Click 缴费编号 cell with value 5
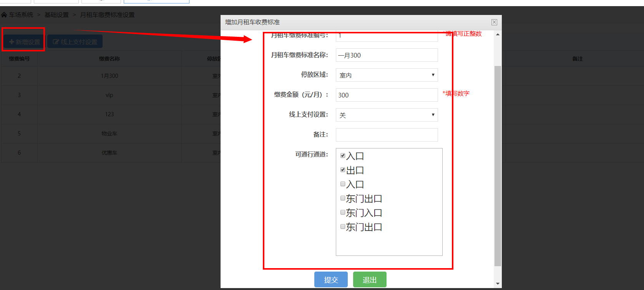The width and height of the screenshot is (644, 290). point(19,133)
